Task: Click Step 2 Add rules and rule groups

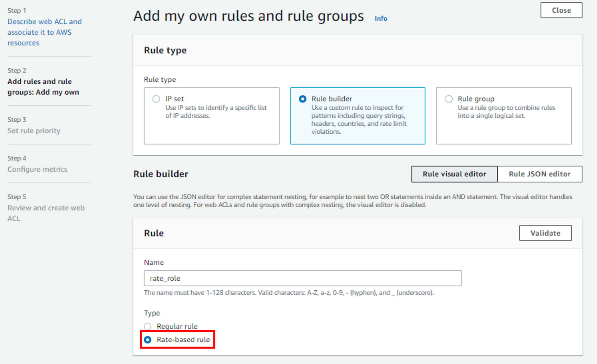Action: pos(43,87)
